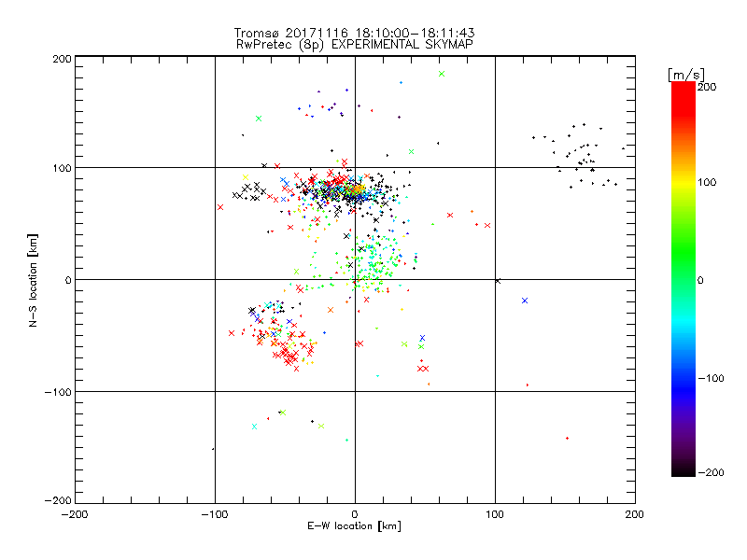Click the '100' tick label on E-W axis

(x=495, y=514)
